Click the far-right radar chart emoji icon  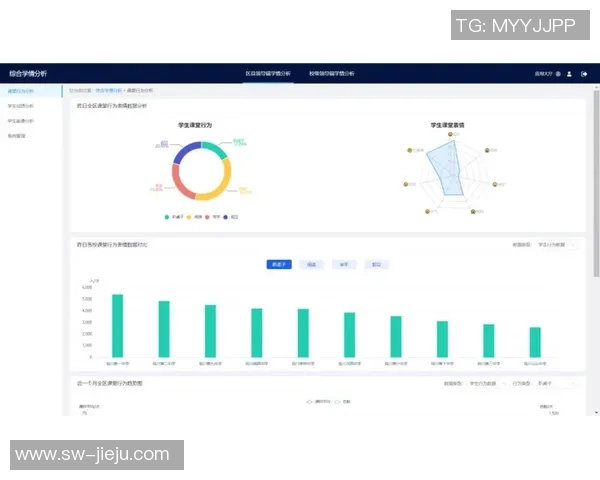(497, 184)
